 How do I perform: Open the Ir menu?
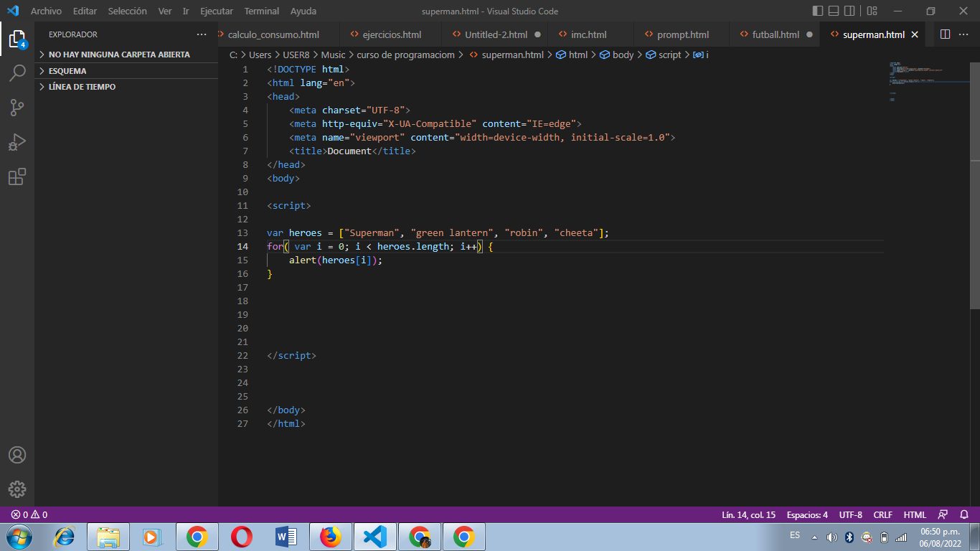pyautogui.click(x=186, y=11)
